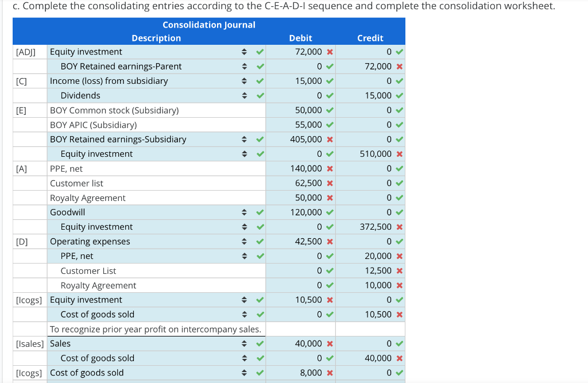This screenshot has height=383, width=588.
Task: Edit the 405,000 debit for BOY Retained earnings-Subsidiary
Action: tap(301, 140)
